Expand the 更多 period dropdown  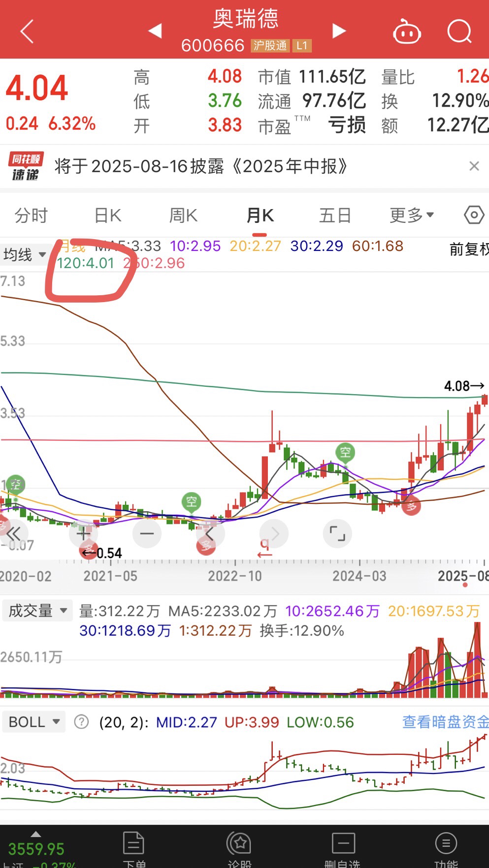412,216
